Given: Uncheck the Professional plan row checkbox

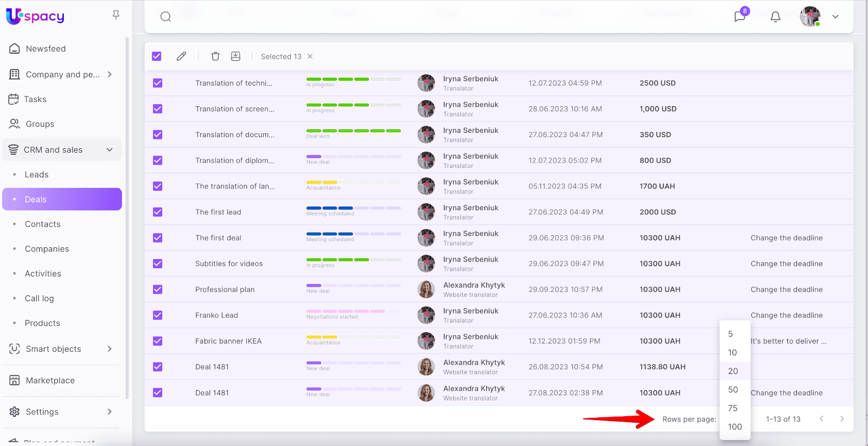Looking at the screenshot, I should click(158, 289).
